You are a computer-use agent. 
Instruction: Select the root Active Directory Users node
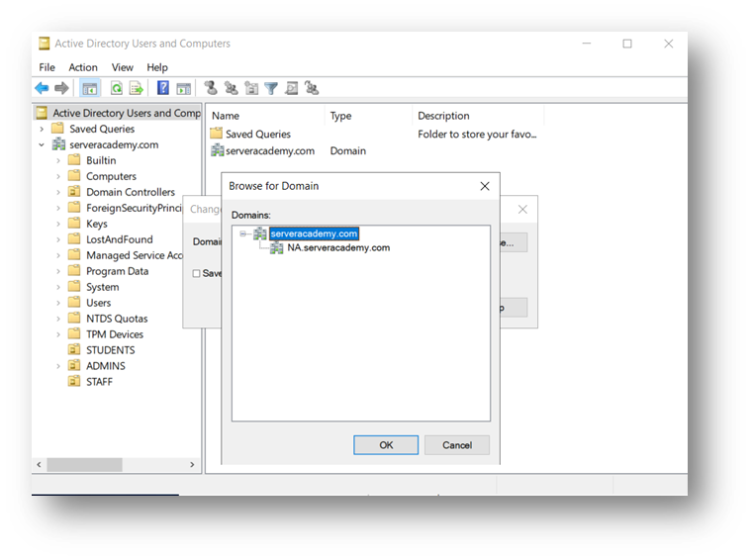click(x=127, y=113)
